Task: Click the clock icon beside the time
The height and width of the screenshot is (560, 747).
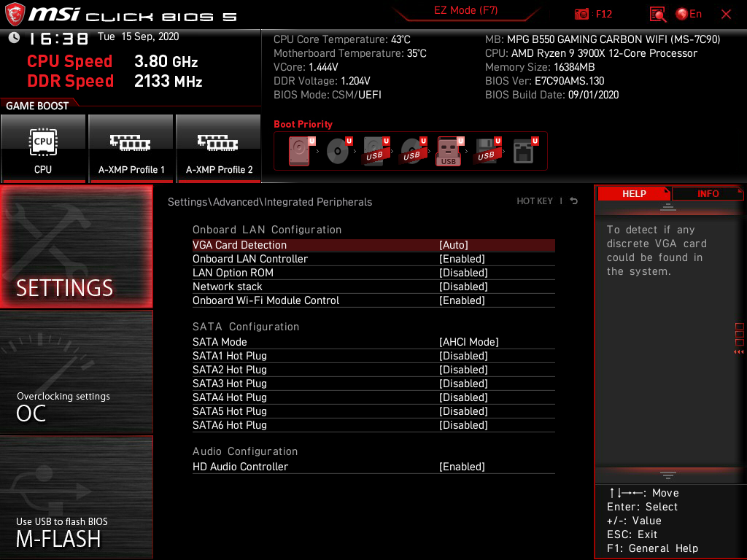Action: click(x=15, y=38)
